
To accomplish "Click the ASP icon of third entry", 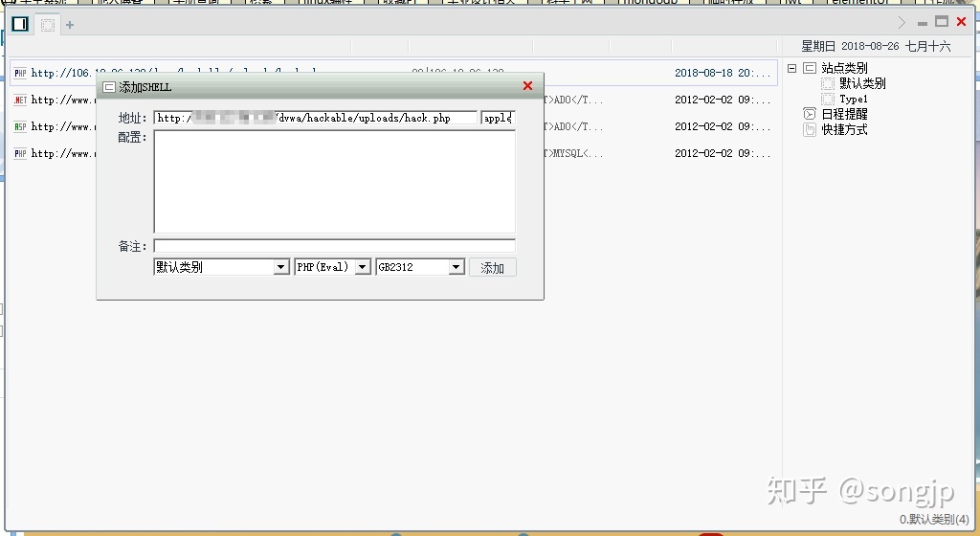I will coord(20,126).
